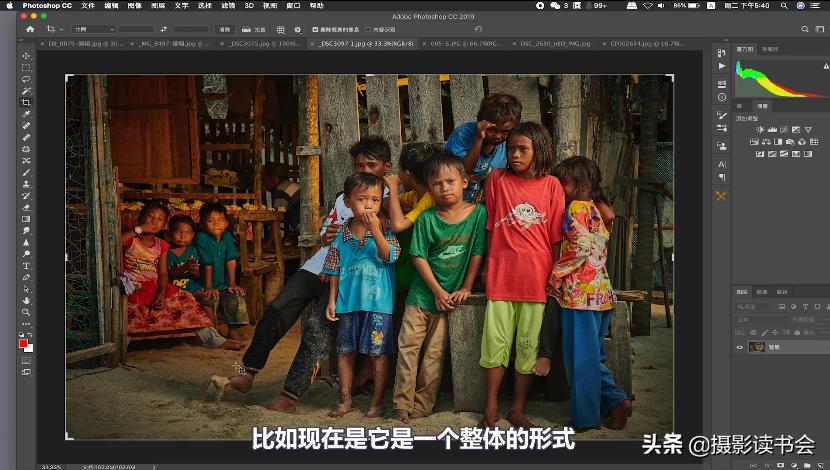Viewport: 830px width, 470px height.
Task: Toggle pixel layer filter in Layers
Action: click(782, 306)
